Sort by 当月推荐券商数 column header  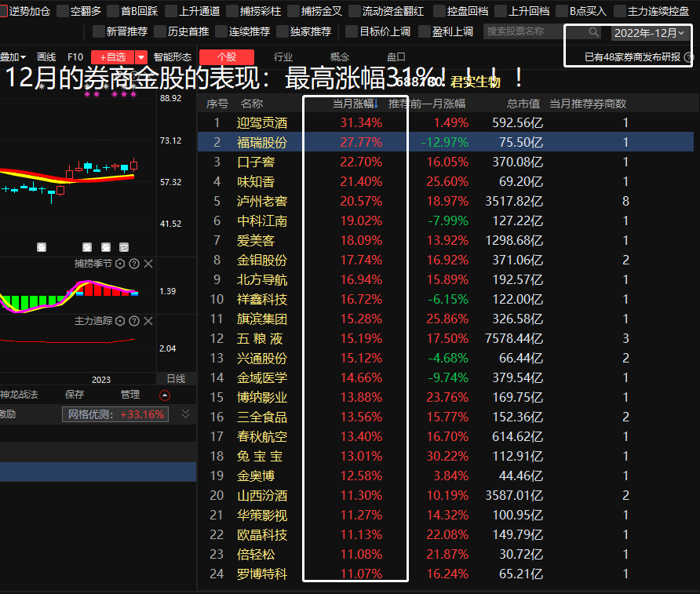pyautogui.click(x=588, y=104)
